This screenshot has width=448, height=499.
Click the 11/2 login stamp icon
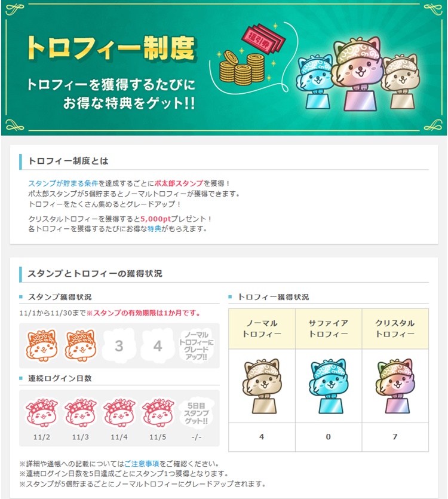coord(42,413)
